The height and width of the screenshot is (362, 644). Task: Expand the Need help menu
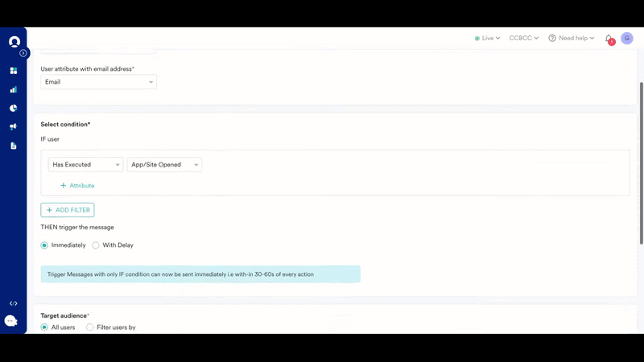[572, 38]
